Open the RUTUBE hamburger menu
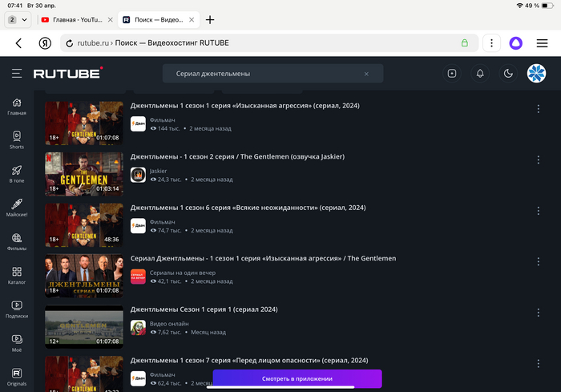Viewport: 561px width, 392px height. [17, 74]
